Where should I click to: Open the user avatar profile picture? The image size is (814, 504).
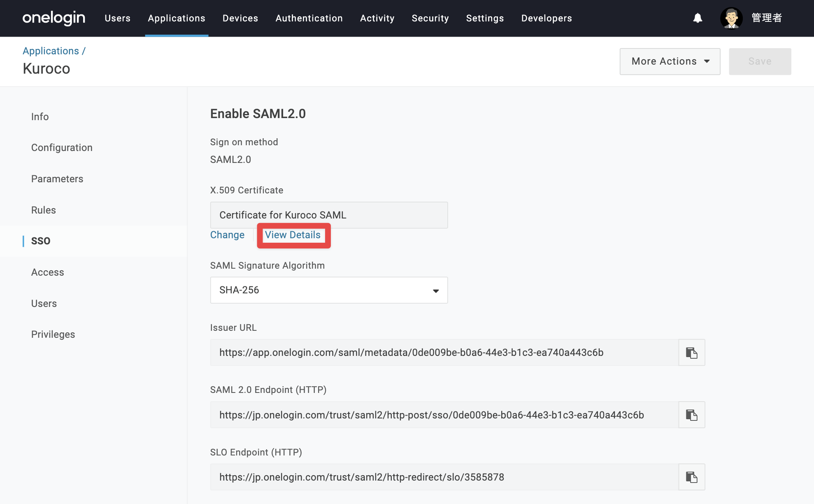[731, 18]
